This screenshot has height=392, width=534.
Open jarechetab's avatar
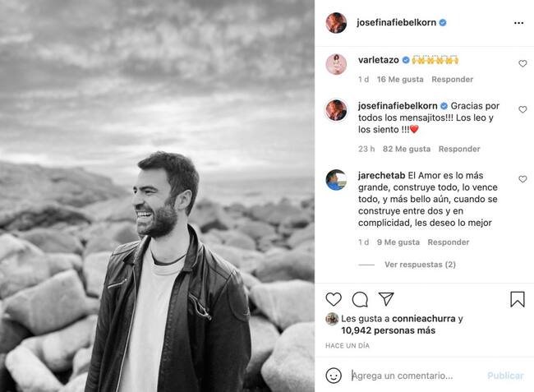336,180
